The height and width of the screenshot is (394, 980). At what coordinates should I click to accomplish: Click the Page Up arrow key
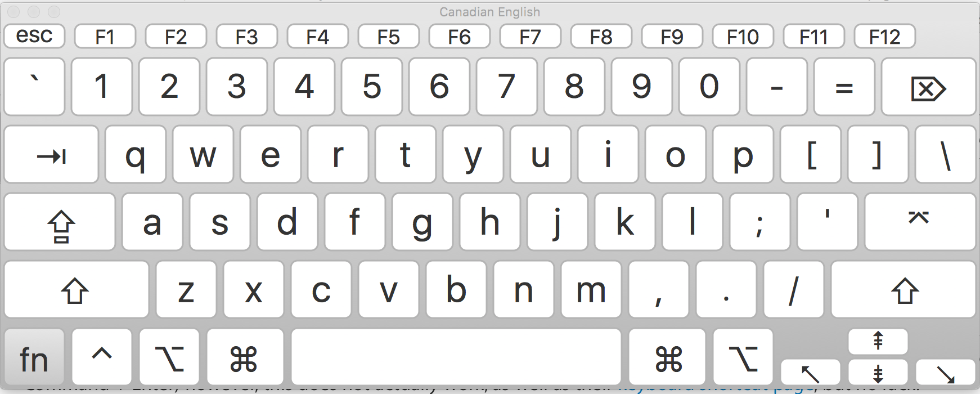tap(878, 341)
